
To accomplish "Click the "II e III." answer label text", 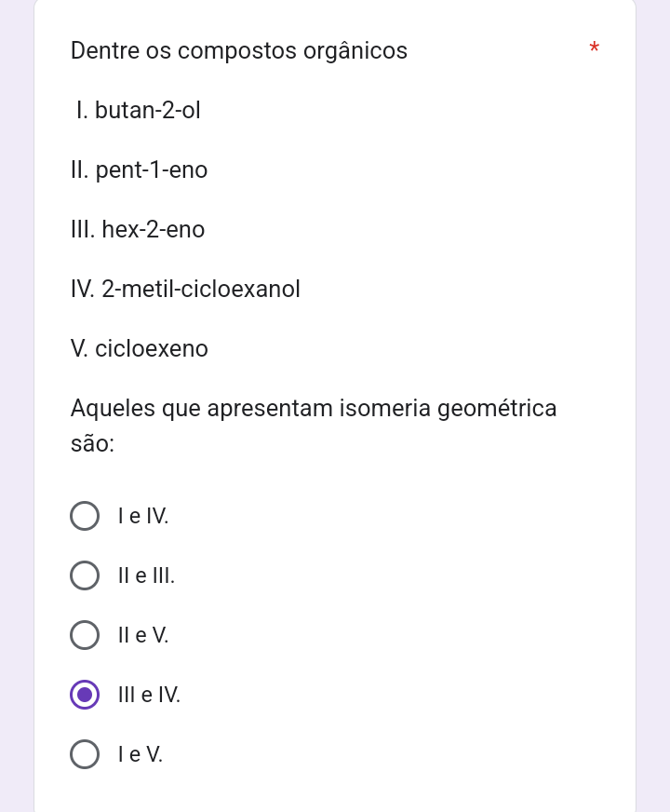I will (146, 575).
